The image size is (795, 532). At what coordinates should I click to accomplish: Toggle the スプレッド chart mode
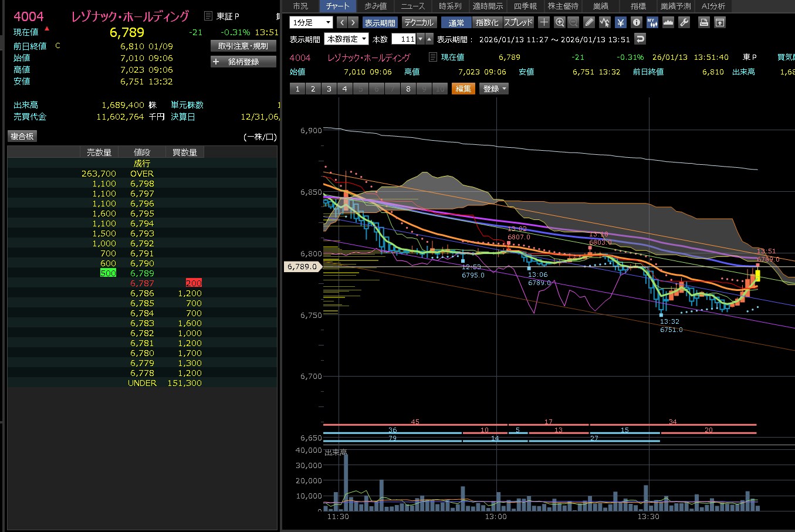coord(518,22)
